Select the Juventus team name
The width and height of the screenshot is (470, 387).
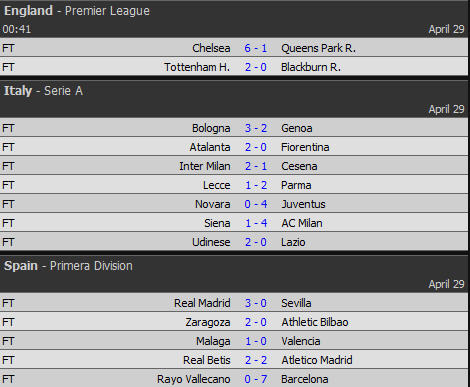(303, 204)
